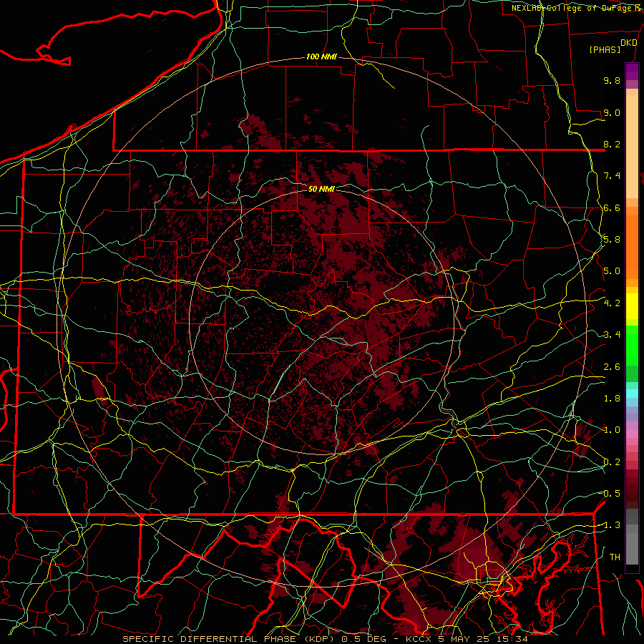Pick the light peach swatch beside 8.2
Screen dimensions: 644x644
point(632,147)
